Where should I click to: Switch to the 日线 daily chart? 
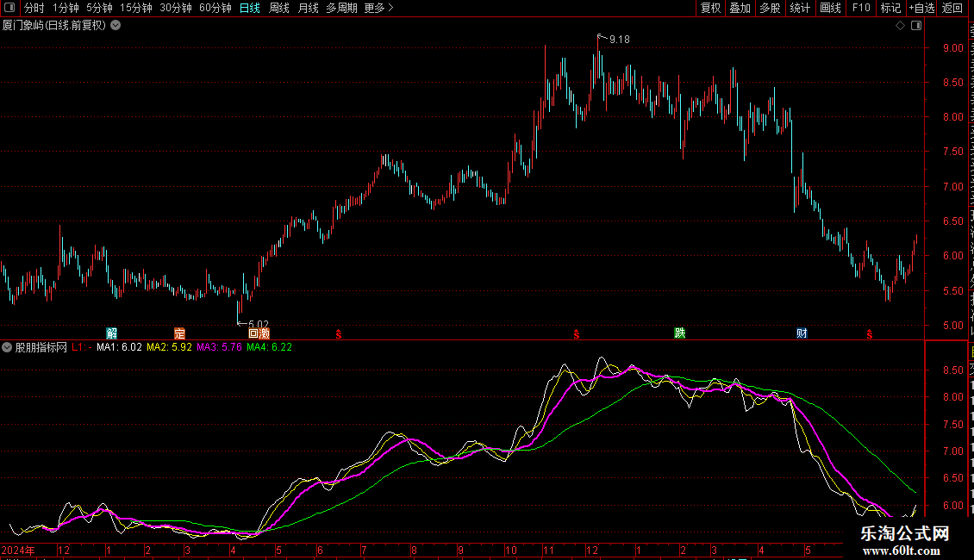tap(250, 8)
